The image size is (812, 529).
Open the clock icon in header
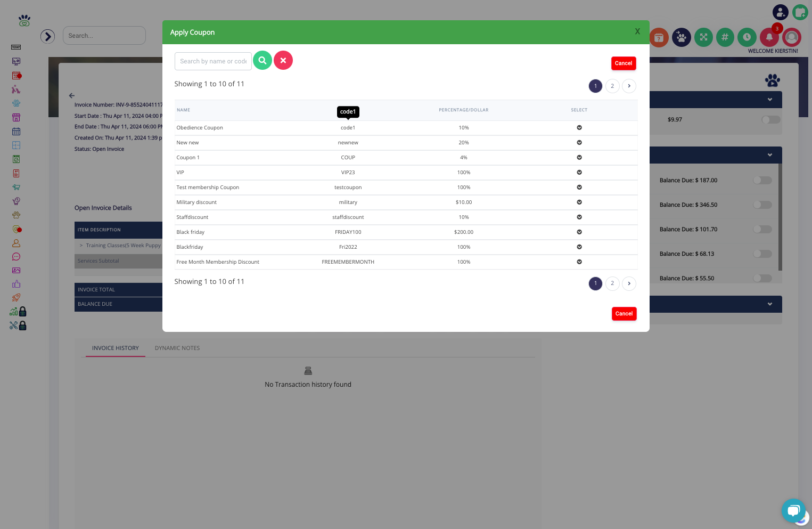tap(747, 37)
